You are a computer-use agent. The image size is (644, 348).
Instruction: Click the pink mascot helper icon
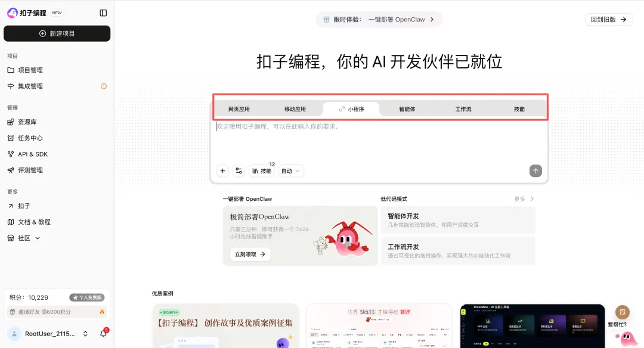coord(626,340)
